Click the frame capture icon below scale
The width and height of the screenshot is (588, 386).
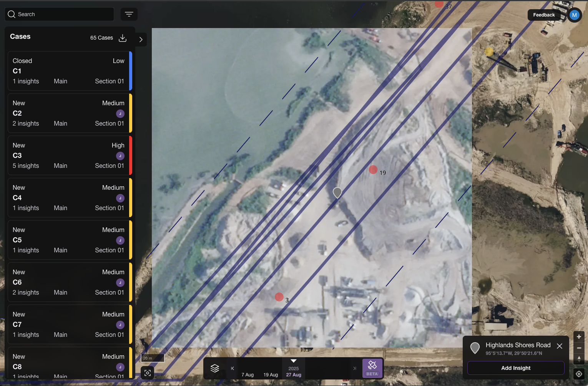coord(148,373)
